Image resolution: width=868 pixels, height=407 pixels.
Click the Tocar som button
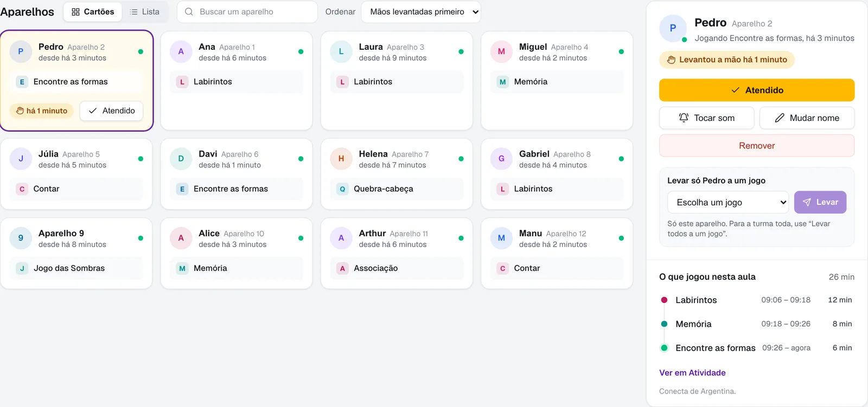tap(707, 118)
